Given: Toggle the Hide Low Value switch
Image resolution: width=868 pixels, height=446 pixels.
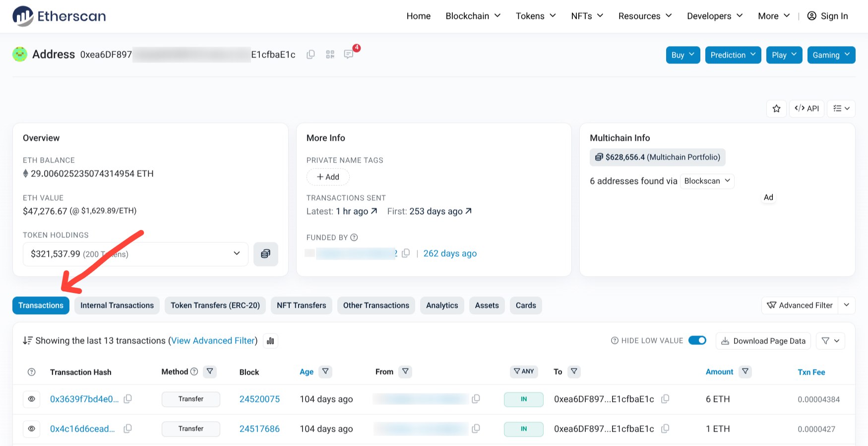Looking at the screenshot, I should tap(697, 340).
